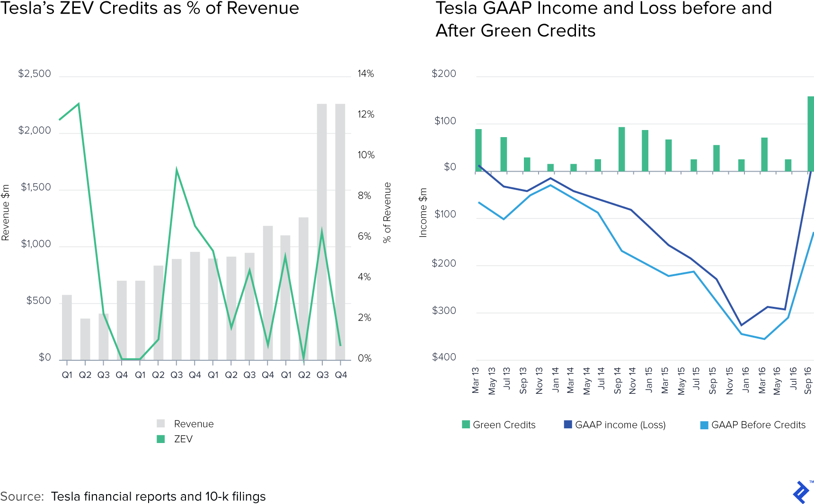Click the "$500" axis label
814x504 pixels.
pos(39,301)
